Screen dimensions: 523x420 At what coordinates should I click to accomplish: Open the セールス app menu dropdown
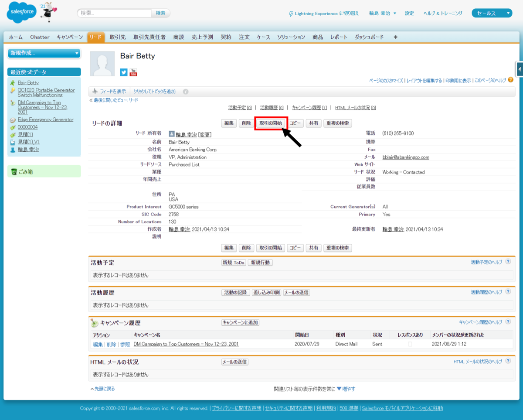click(x=492, y=14)
